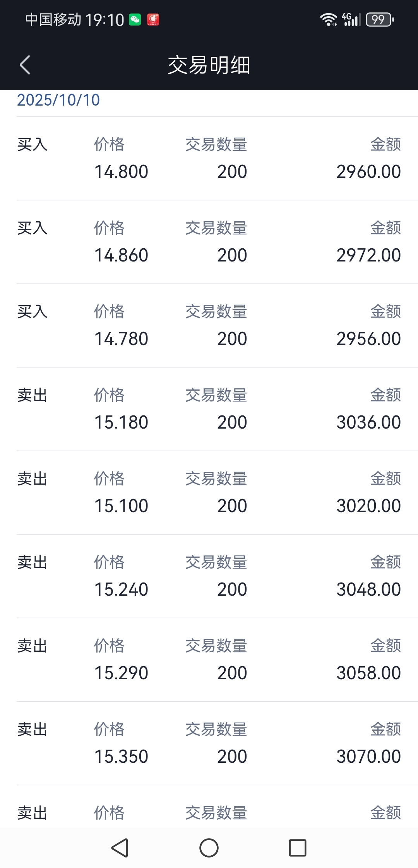Tap the 2025/10/10 date label

(x=58, y=100)
